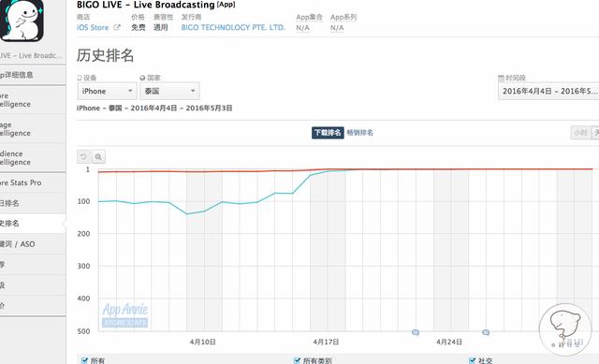This screenshot has height=364, width=599.
Task: Open BIGO TECHNOLOGY PTE. LTD. publisher link
Action: (233, 27)
